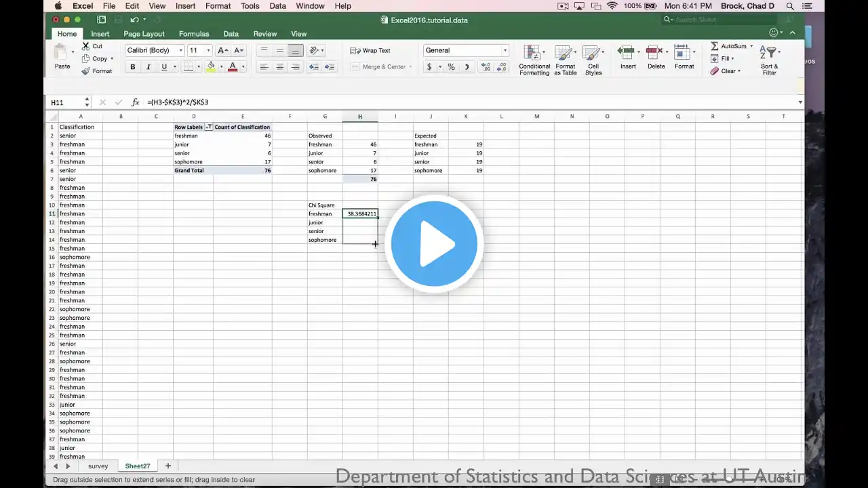Open the fill color dropdown arrow
This screenshot has height=488, width=868.
(220, 66)
